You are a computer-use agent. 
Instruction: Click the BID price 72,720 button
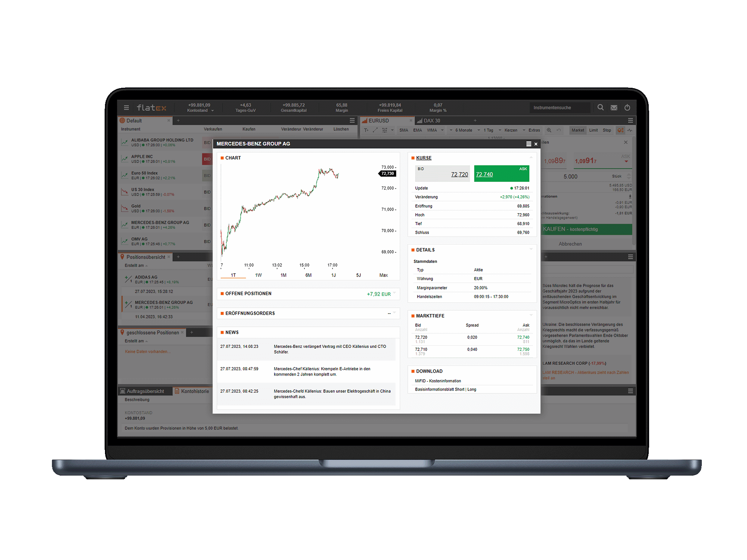[x=442, y=174]
